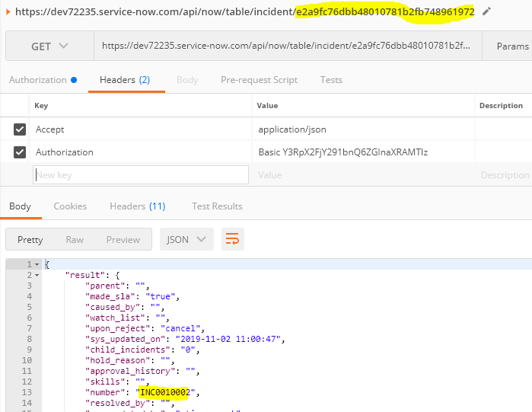Open the GET method dropdown

click(49, 46)
